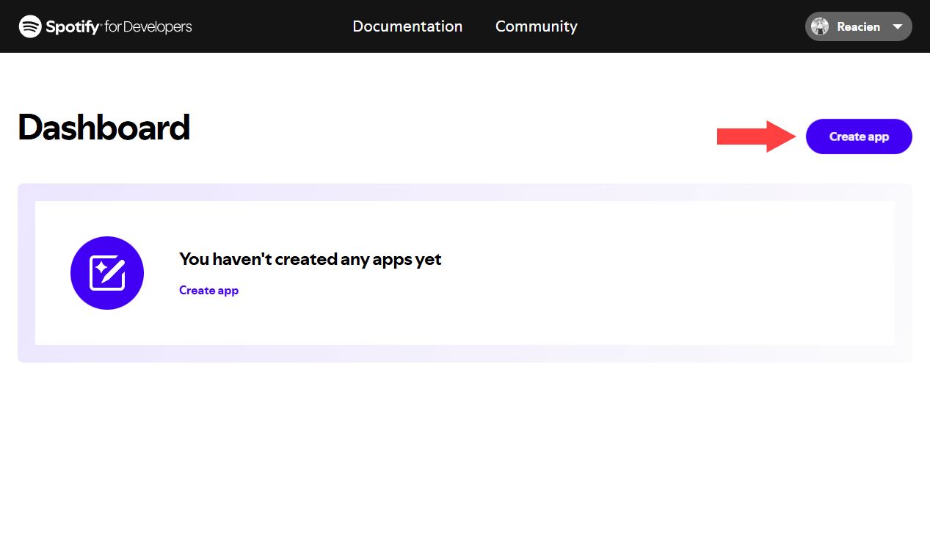Open the account menu via the username Reacien

coord(858,26)
